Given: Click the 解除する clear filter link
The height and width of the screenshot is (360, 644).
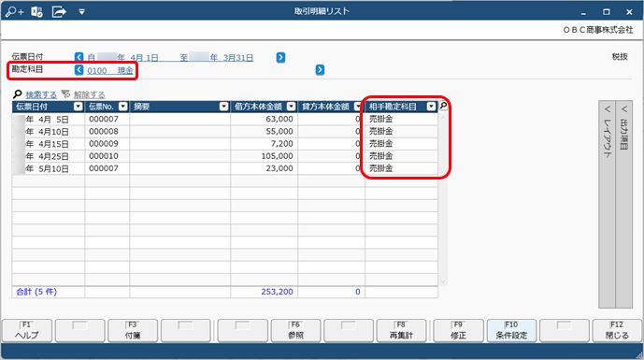Looking at the screenshot, I should point(89,95).
